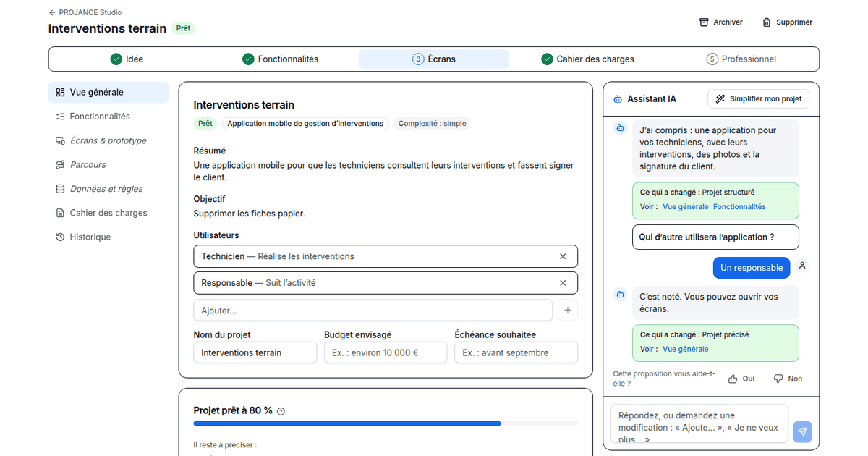Switch to the Écrans step
The image size is (868, 456).
434,59
